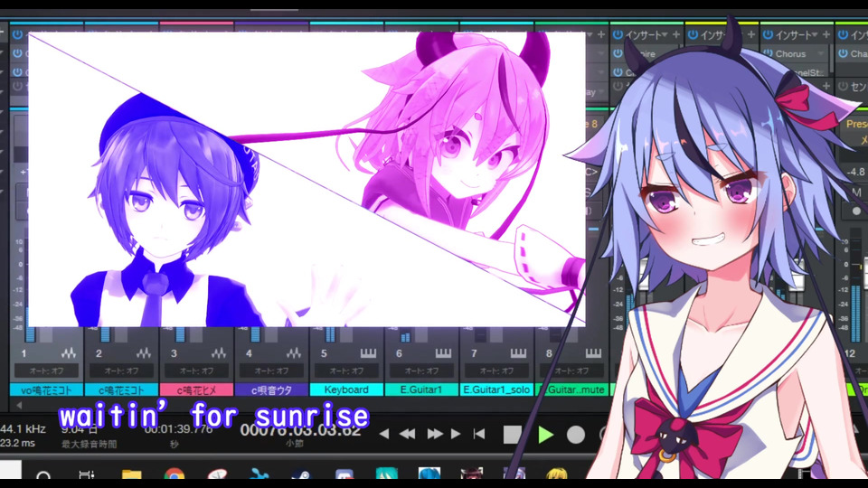Open the インサート dropdown arrow above Chorus

[x=815, y=35]
